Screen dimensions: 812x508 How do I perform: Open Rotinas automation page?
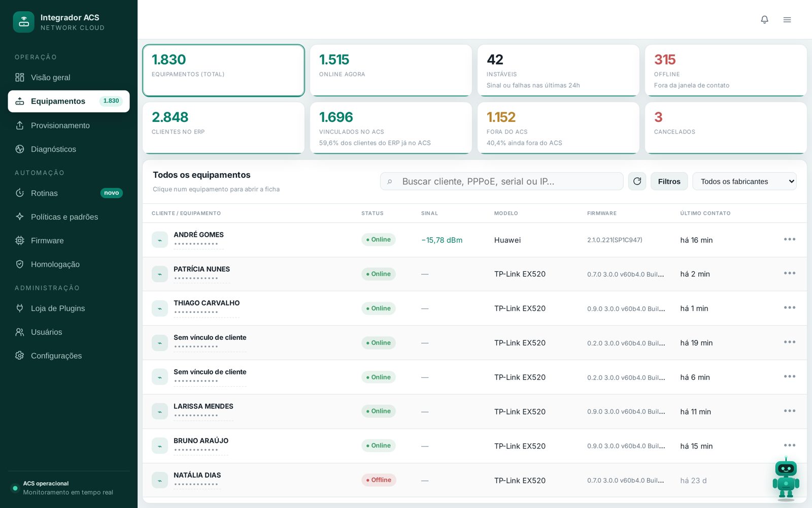coord(69,193)
